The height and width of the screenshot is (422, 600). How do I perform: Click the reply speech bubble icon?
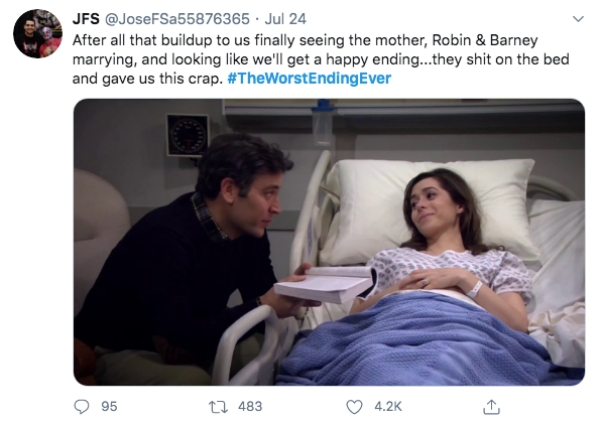83,407
